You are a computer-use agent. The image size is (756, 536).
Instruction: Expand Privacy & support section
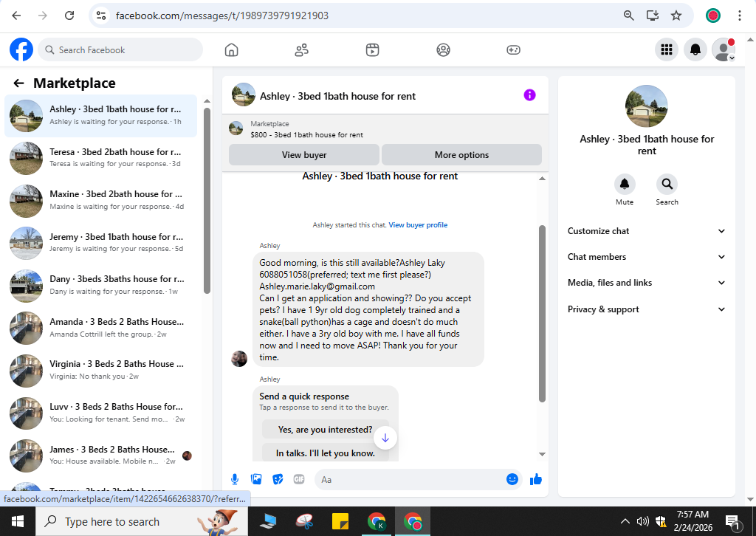[x=647, y=309]
